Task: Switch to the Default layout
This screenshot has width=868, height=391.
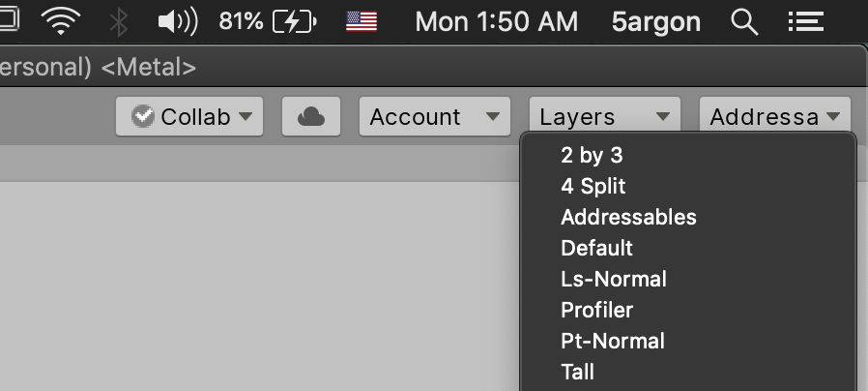Action: [596, 248]
